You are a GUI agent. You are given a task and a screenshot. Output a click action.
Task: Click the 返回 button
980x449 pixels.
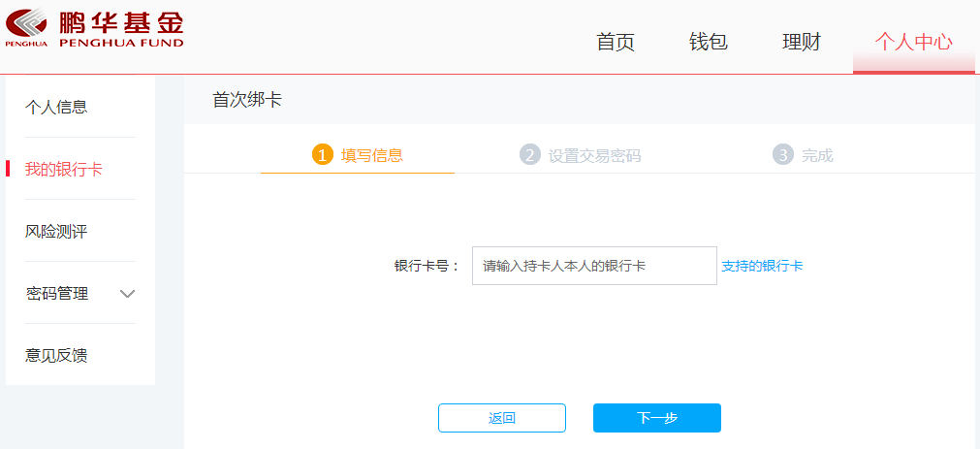click(x=502, y=418)
